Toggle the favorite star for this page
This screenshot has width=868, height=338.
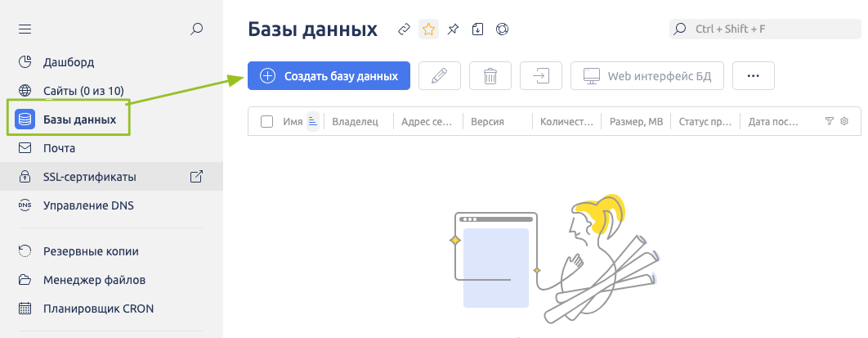(428, 29)
